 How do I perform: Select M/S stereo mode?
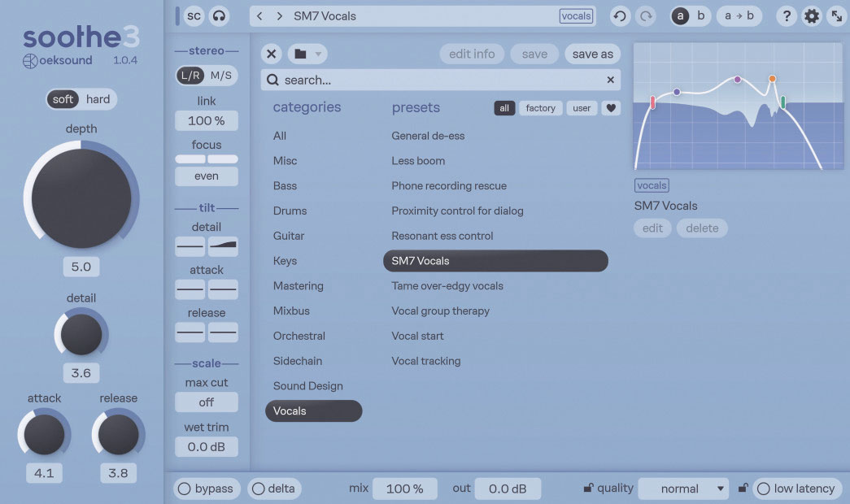[x=221, y=76]
